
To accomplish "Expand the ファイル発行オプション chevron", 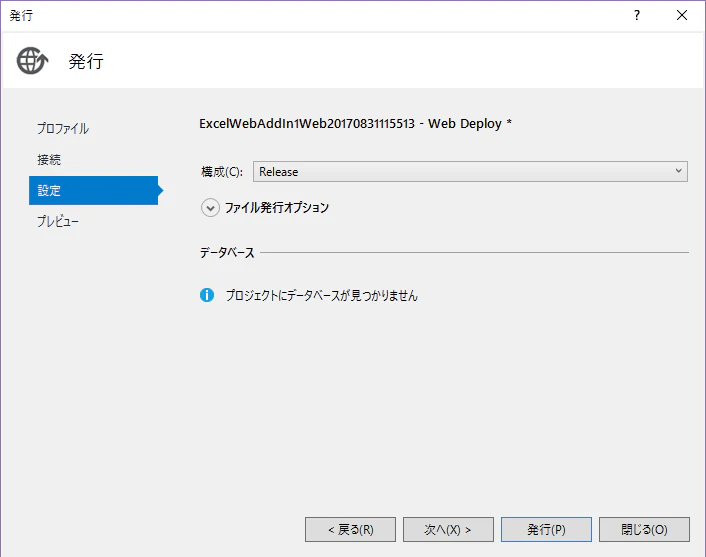I will pos(210,208).
